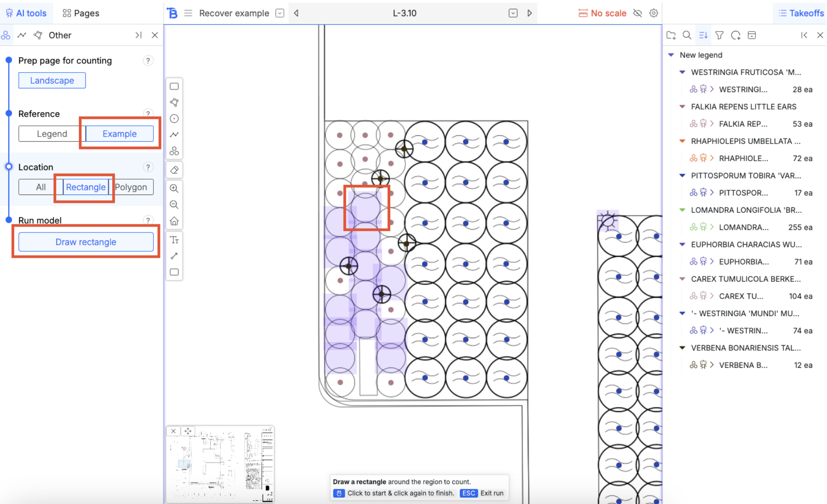Click the zoom in magnifier tool
The image size is (827, 504).
tap(174, 188)
